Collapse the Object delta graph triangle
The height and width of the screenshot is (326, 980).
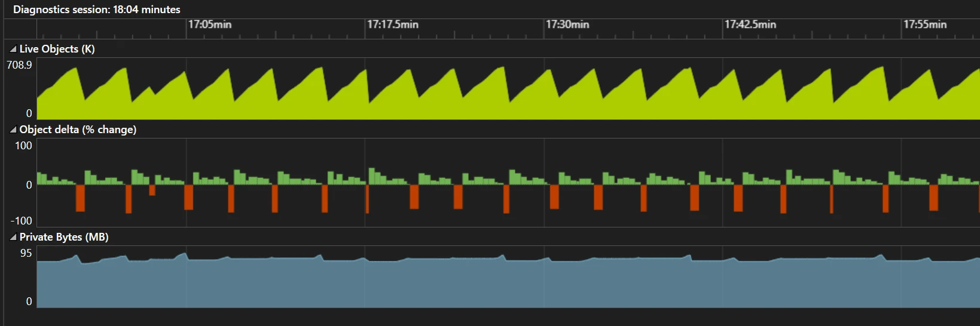tap(13, 130)
